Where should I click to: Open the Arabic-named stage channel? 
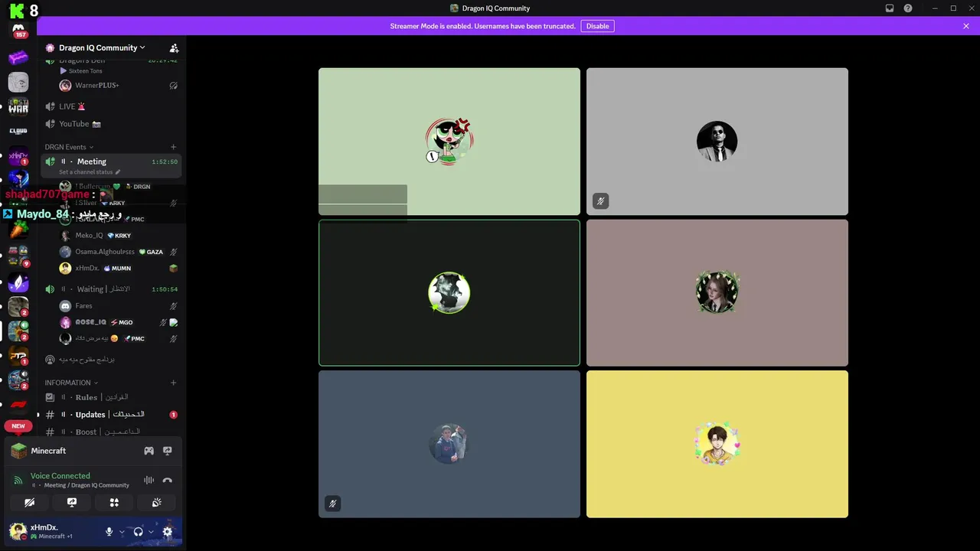(x=111, y=359)
